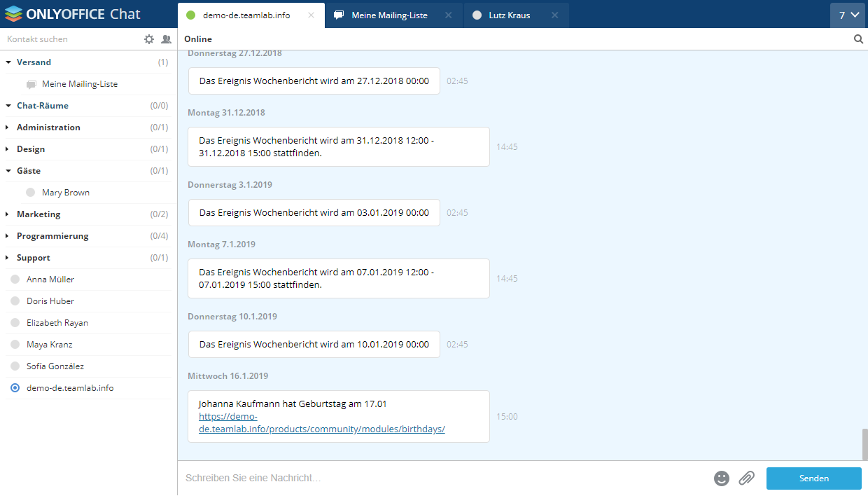Open chat settings gear icon

(x=149, y=39)
